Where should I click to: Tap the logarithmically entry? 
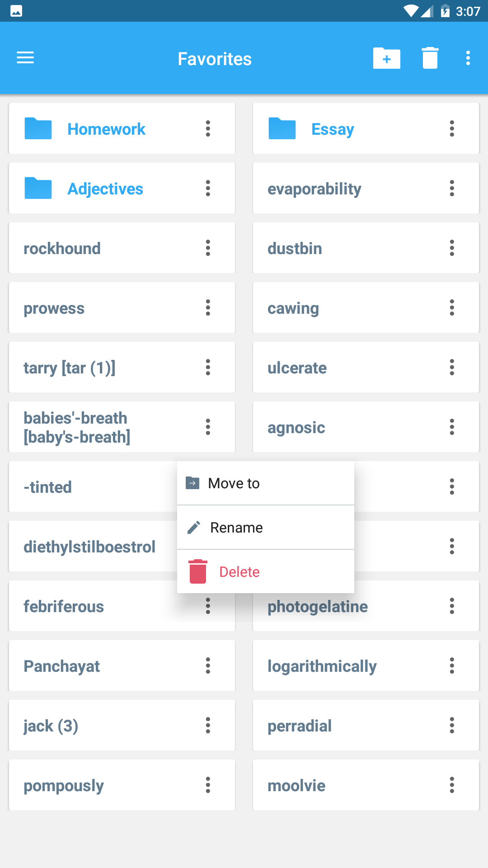coord(322,666)
